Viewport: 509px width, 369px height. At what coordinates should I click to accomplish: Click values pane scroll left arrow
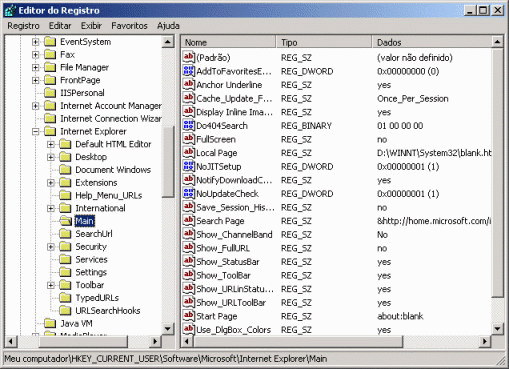[x=187, y=341]
